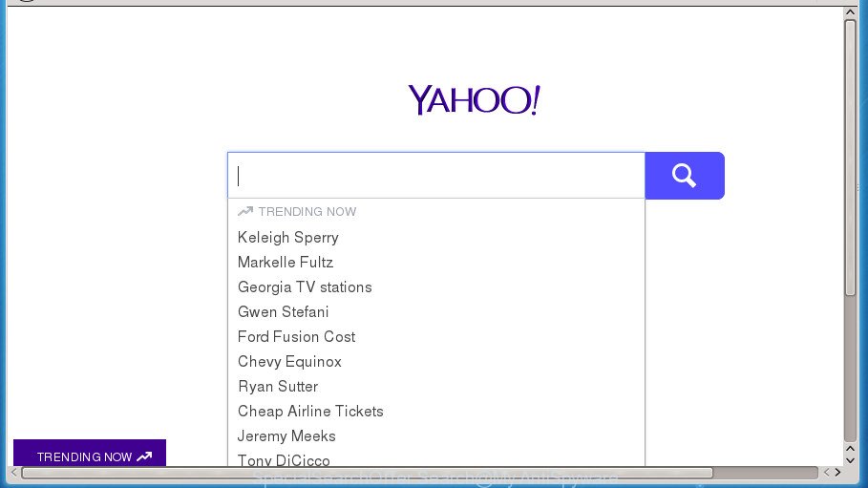The width and height of the screenshot is (868, 488).
Task: Click the magnifying glass search button
Action: (685, 176)
